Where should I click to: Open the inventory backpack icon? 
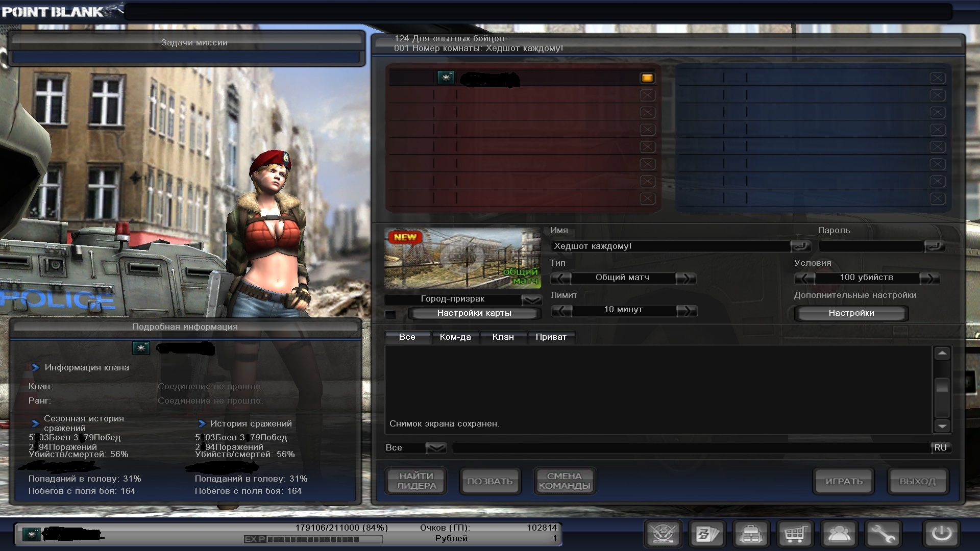tap(751, 535)
